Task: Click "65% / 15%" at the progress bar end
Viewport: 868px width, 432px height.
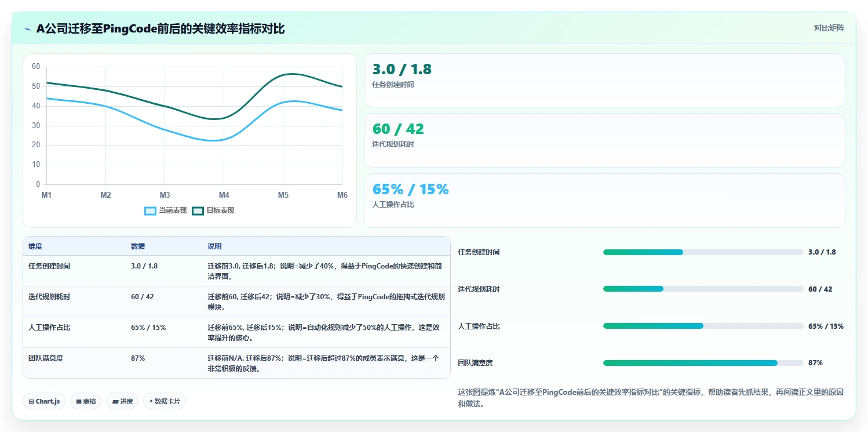Action: click(x=826, y=326)
